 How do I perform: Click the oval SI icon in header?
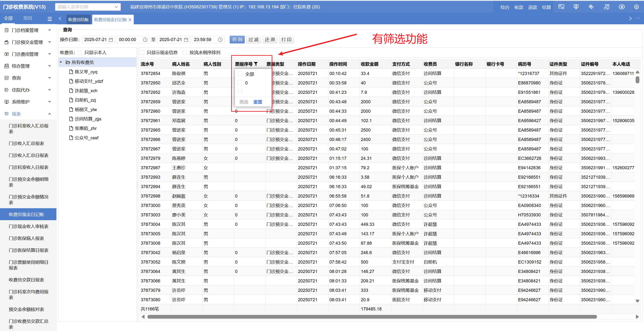tap(622, 7)
